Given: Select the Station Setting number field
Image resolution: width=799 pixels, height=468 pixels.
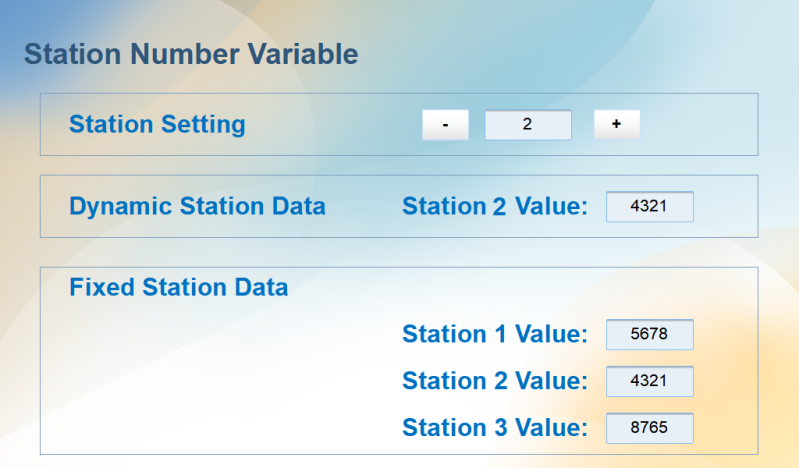Looking at the screenshot, I should coord(528,125).
